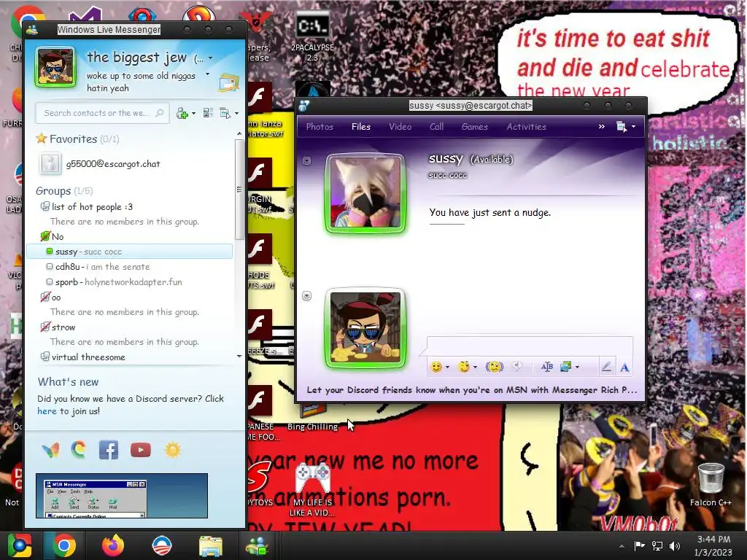Click the change font AB icon

[547, 366]
